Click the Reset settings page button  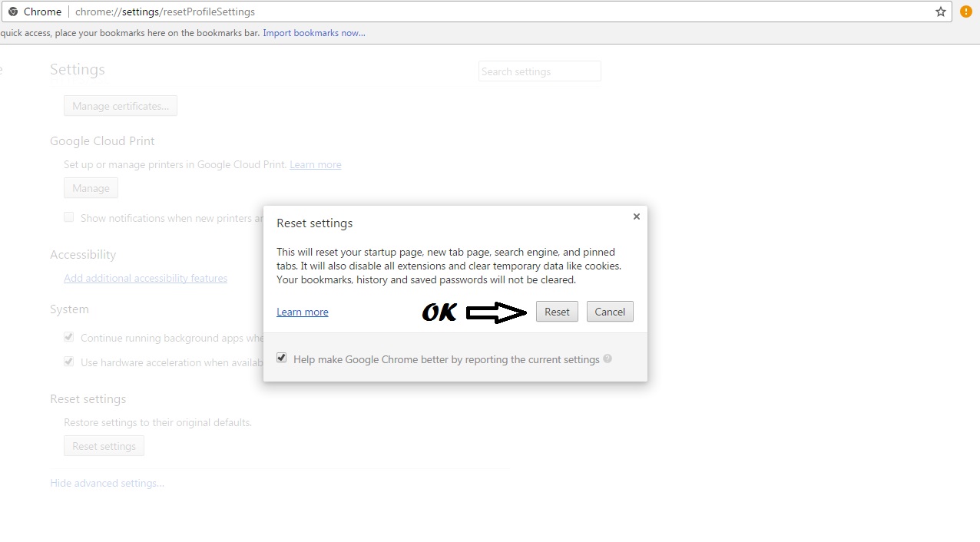click(104, 446)
